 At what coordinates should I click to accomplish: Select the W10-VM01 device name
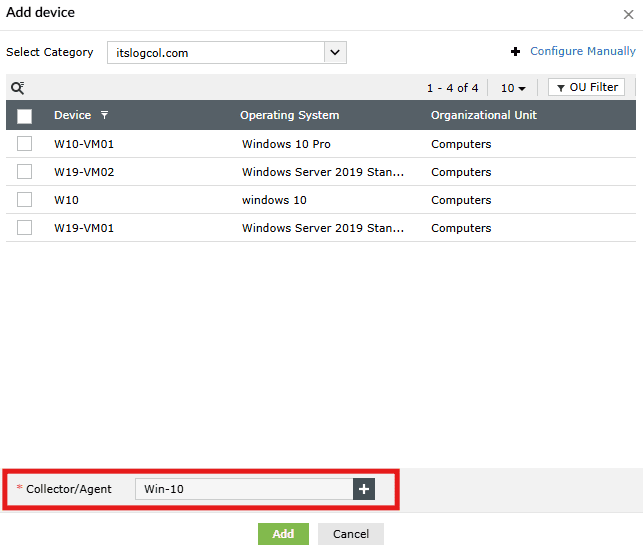pyautogui.click(x=84, y=144)
